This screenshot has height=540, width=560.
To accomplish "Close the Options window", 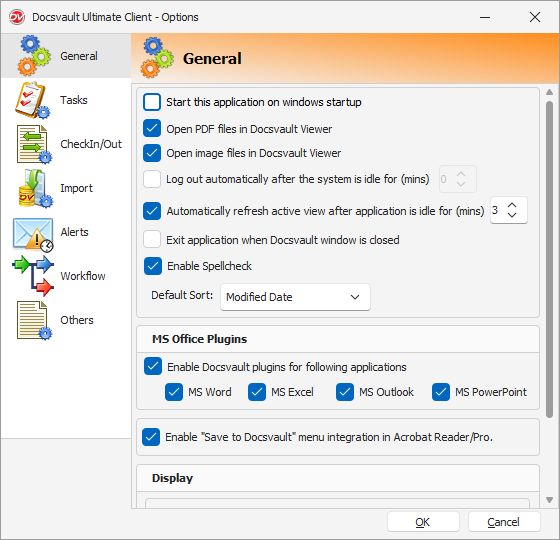I will (x=535, y=17).
